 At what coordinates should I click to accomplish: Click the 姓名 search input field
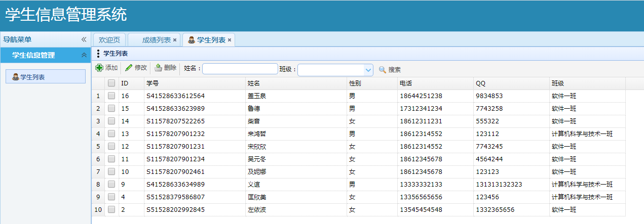point(240,69)
